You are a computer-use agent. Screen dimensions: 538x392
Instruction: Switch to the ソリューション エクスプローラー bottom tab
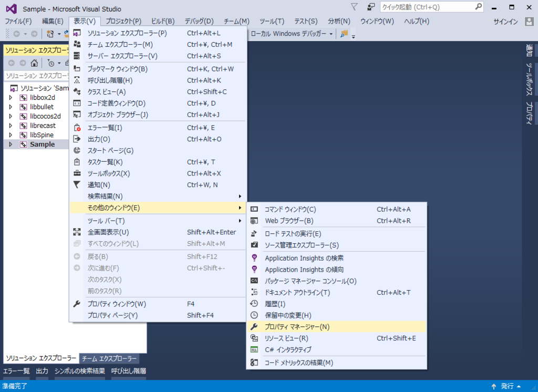point(41,358)
